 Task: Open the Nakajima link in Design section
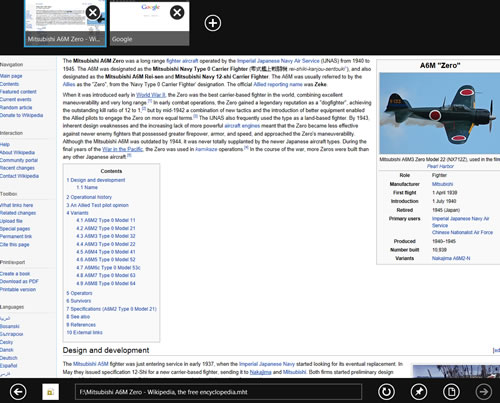(x=261, y=372)
